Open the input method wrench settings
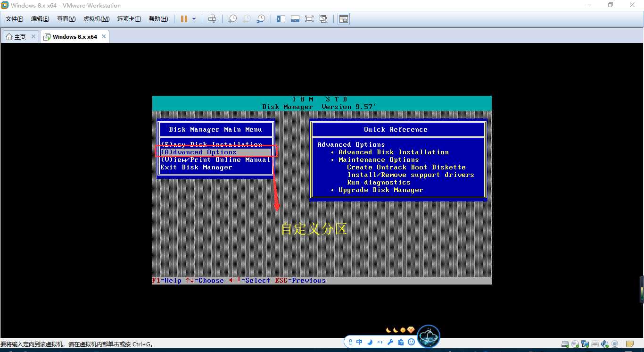 [391, 342]
